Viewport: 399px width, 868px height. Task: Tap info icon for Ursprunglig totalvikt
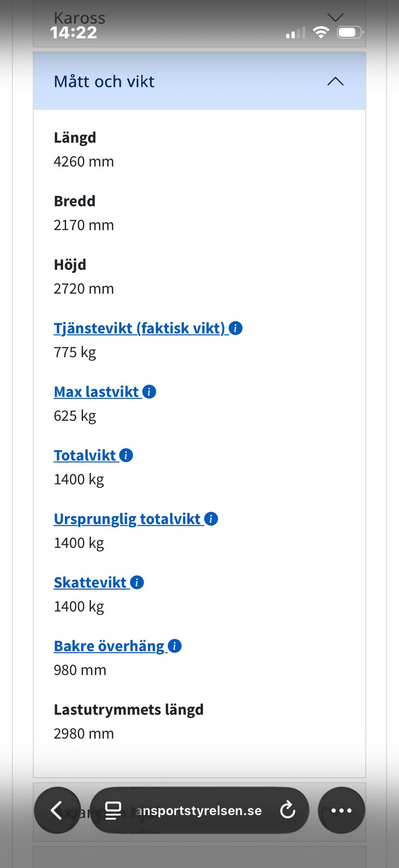point(211,519)
